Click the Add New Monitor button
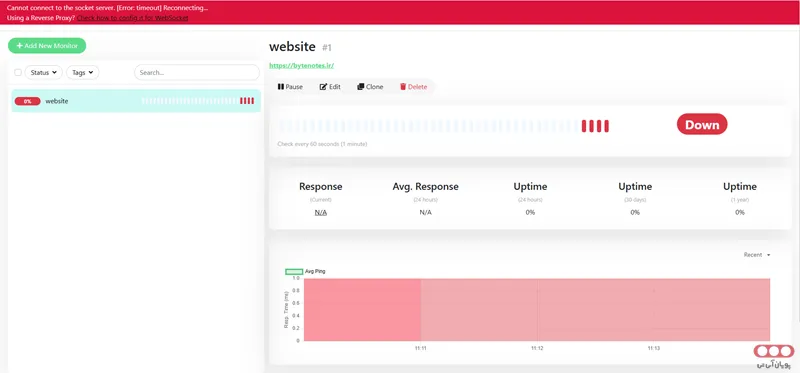The image size is (800, 373). pos(47,45)
